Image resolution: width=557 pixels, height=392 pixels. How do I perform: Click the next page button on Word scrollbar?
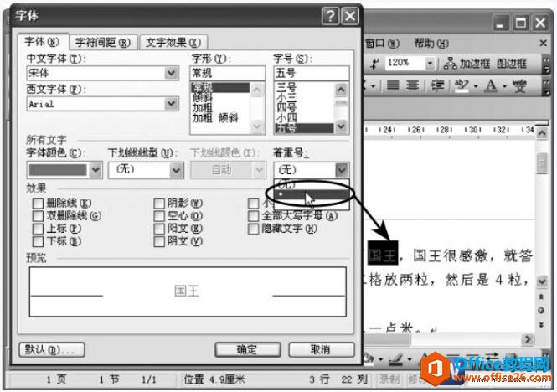pos(541,325)
